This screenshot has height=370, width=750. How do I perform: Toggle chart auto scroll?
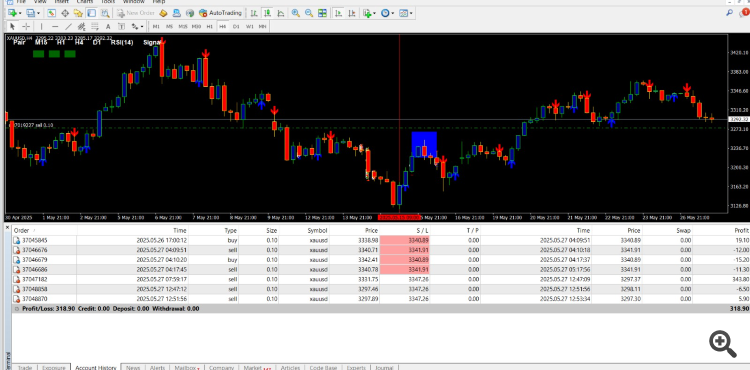(x=339, y=13)
